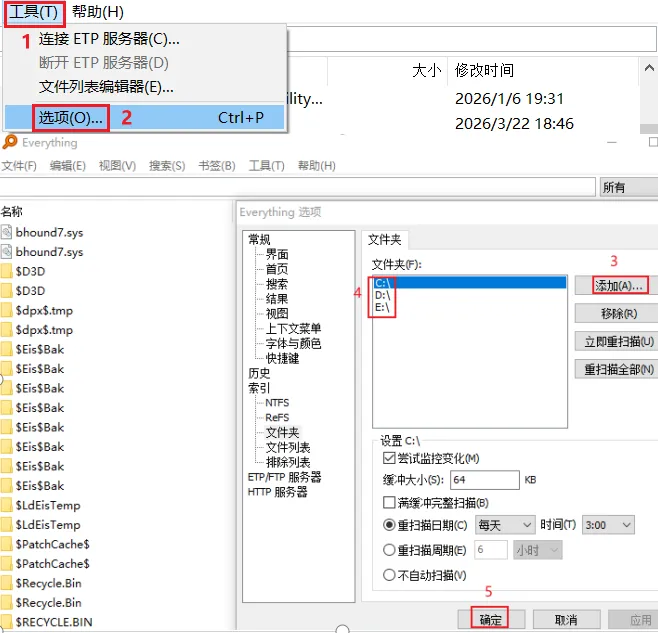Select 排除列表 in the options tree
658x633 pixels.
288,462
